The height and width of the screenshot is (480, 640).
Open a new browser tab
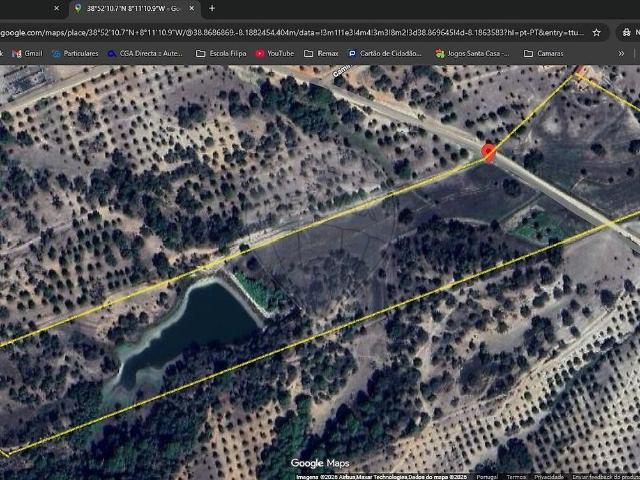[212, 8]
